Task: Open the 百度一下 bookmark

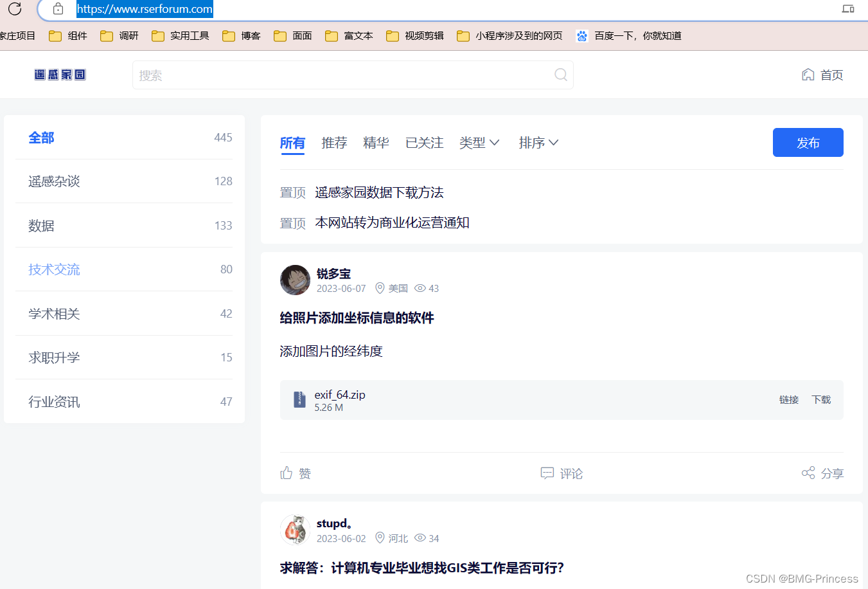Action: 628,36
